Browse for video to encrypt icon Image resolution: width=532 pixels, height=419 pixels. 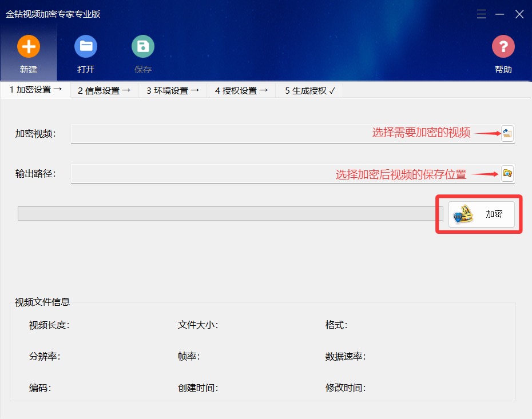click(507, 133)
